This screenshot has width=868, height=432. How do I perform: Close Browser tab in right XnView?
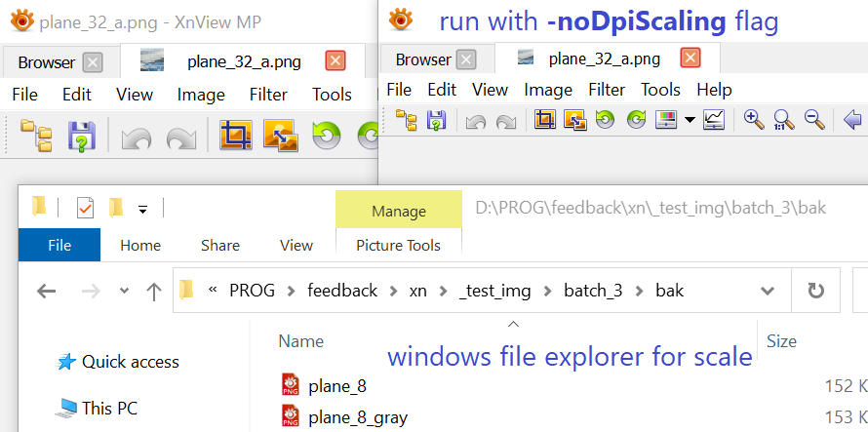point(466,59)
